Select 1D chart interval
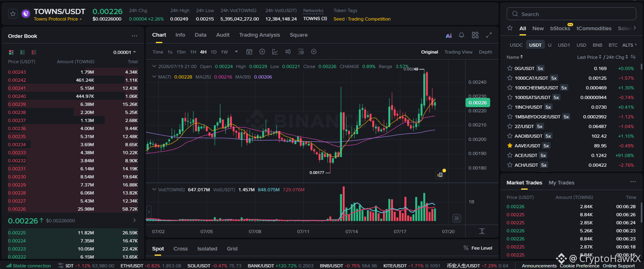 coord(213,52)
